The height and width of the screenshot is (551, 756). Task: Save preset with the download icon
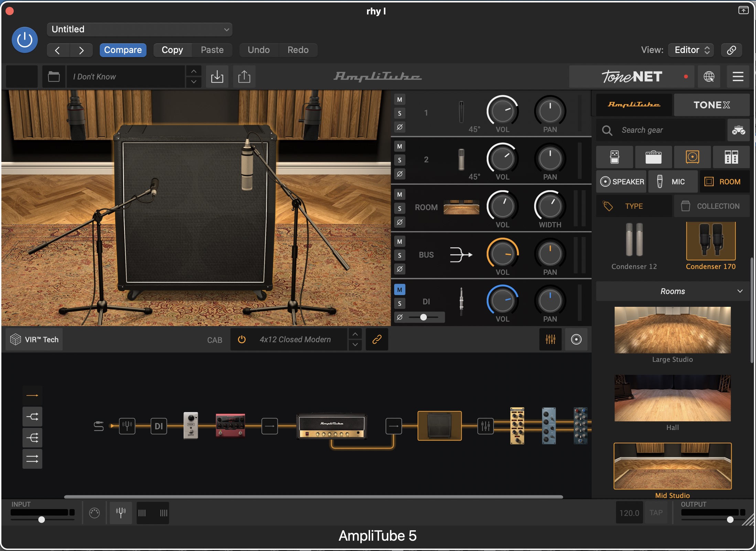click(217, 76)
